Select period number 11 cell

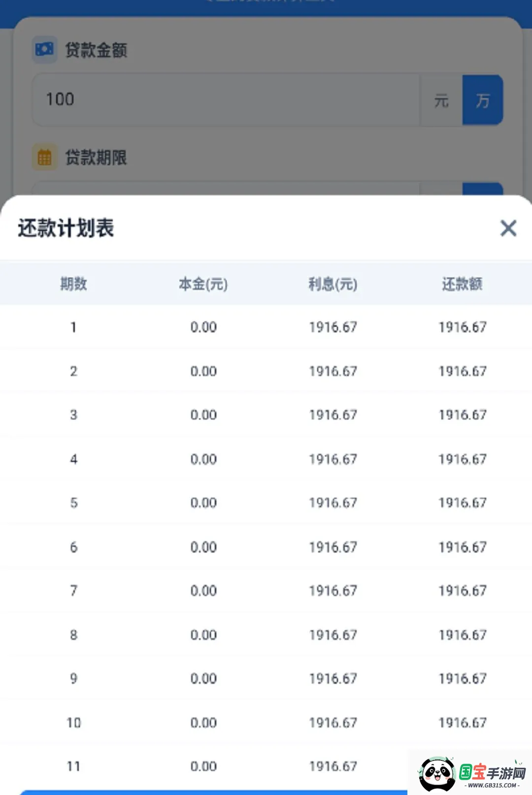(x=73, y=766)
